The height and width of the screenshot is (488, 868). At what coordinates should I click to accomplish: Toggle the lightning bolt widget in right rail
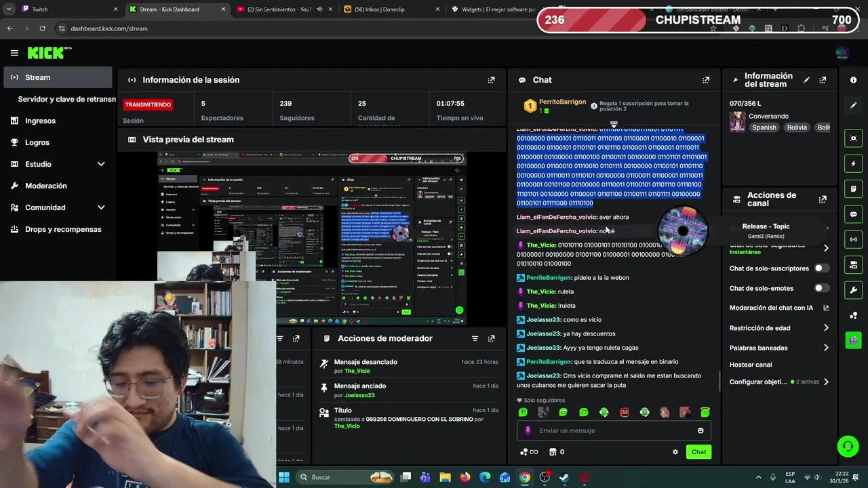coord(853,163)
